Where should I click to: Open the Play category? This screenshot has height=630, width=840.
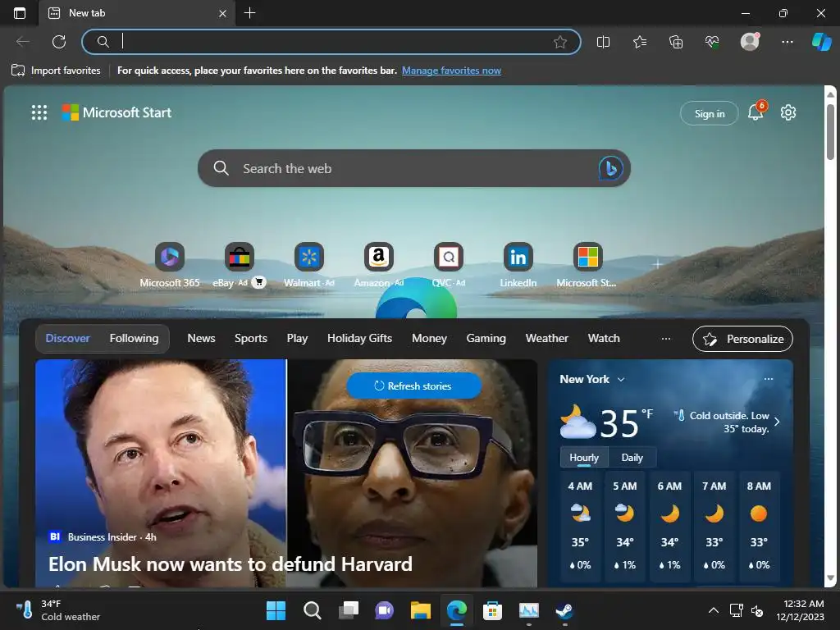tap(297, 338)
